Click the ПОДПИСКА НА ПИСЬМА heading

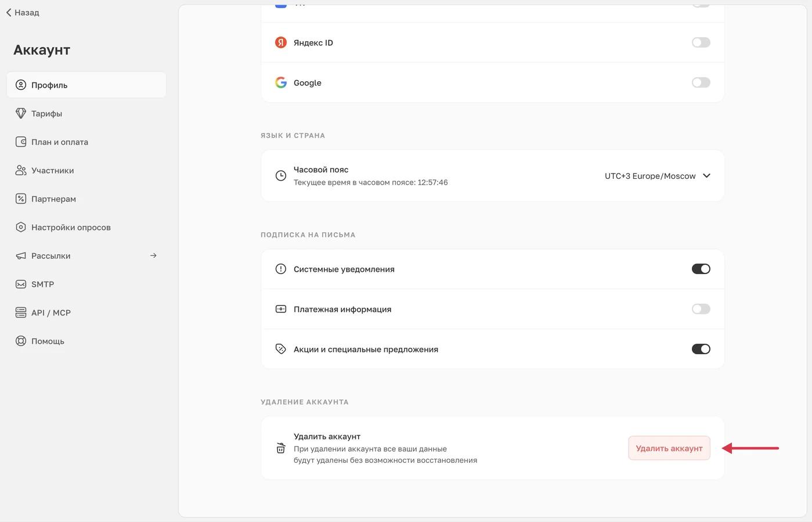click(x=308, y=235)
